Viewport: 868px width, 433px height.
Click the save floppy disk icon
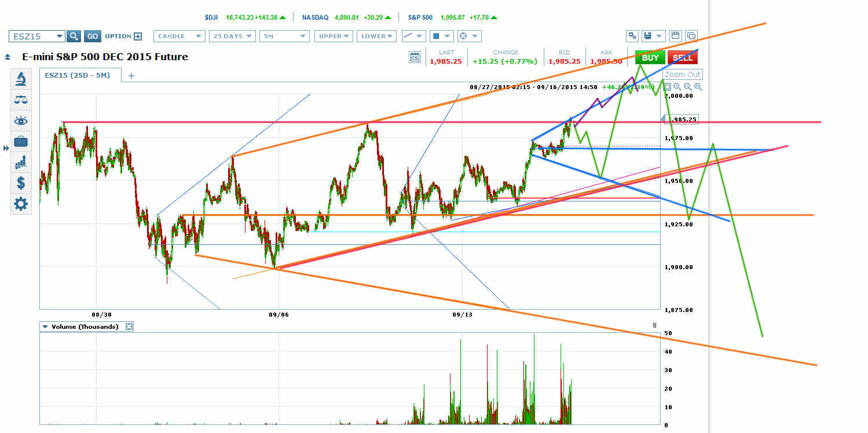pyautogui.click(x=648, y=35)
